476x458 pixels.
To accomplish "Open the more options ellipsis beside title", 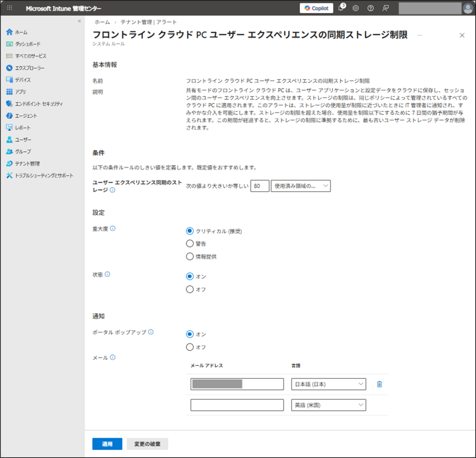I will tap(420, 35).
